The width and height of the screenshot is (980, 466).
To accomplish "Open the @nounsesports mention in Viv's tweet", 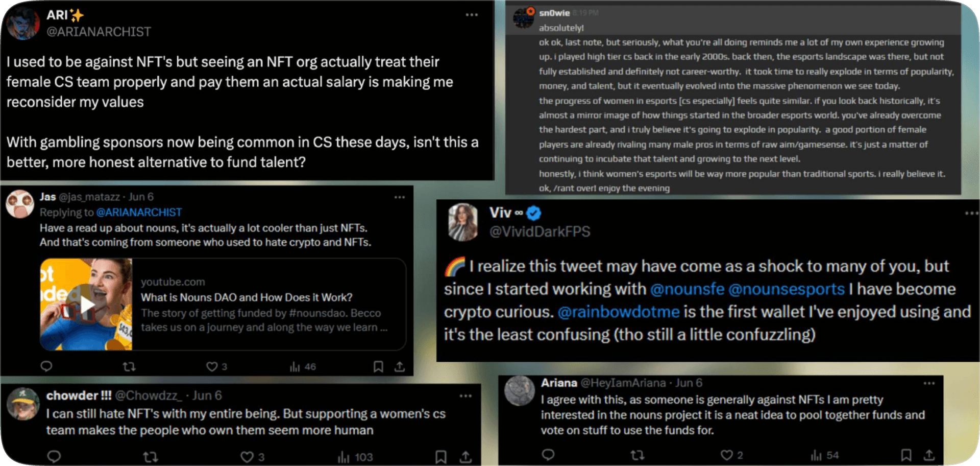I will click(786, 289).
